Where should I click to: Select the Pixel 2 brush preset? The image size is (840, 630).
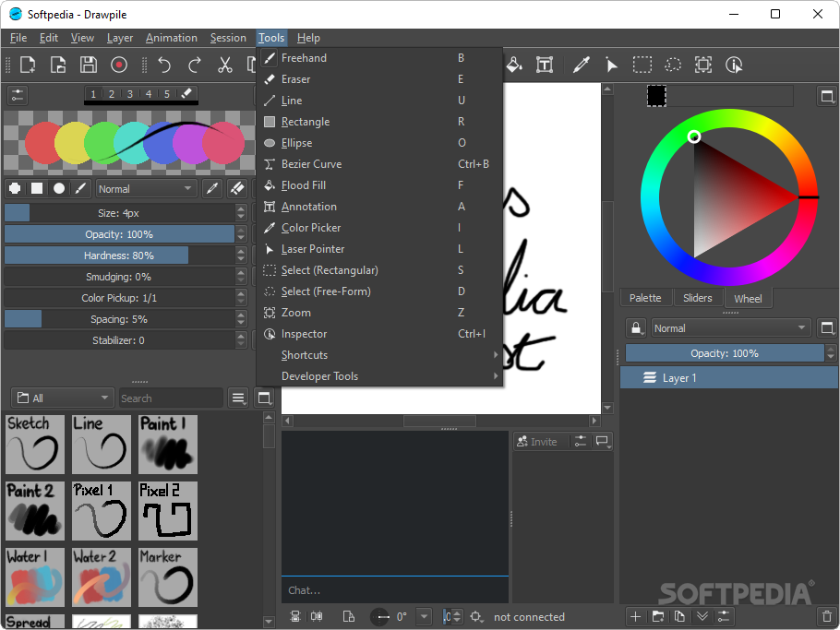click(168, 511)
